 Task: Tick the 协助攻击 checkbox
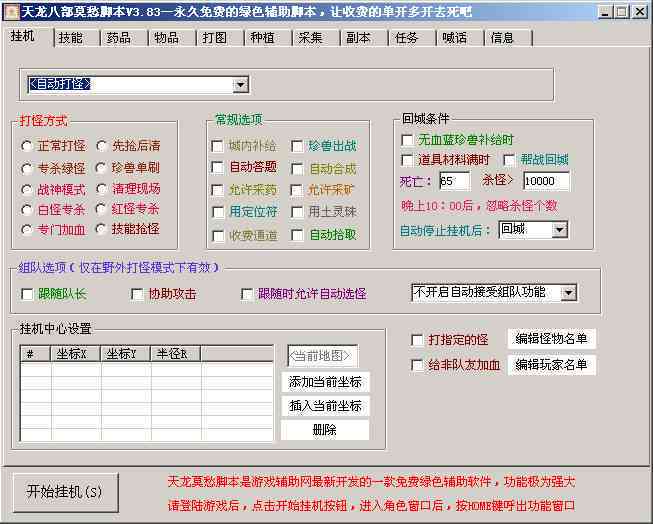point(137,294)
